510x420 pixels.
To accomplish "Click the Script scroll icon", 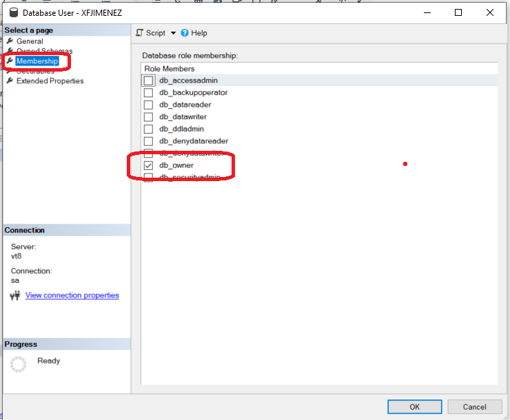I will pyautogui.click(x=139, y=33).
